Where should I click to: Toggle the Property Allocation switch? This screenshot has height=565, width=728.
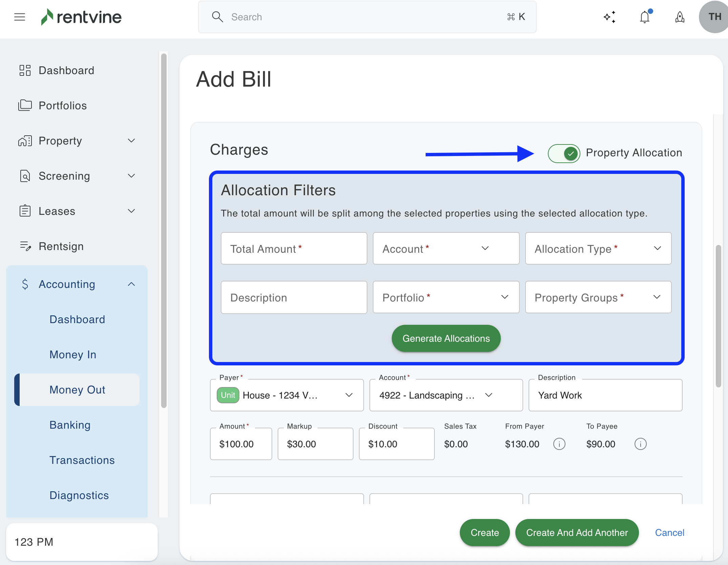564,153
